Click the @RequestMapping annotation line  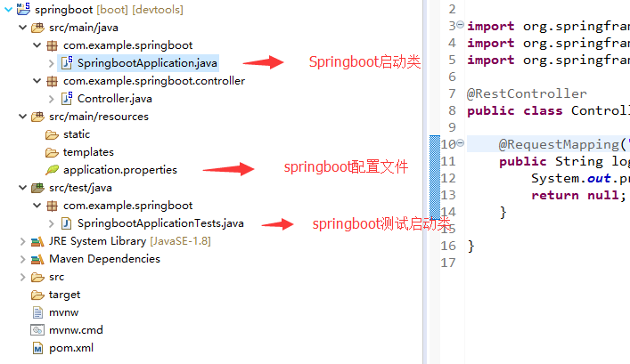(x=563, y=144)
